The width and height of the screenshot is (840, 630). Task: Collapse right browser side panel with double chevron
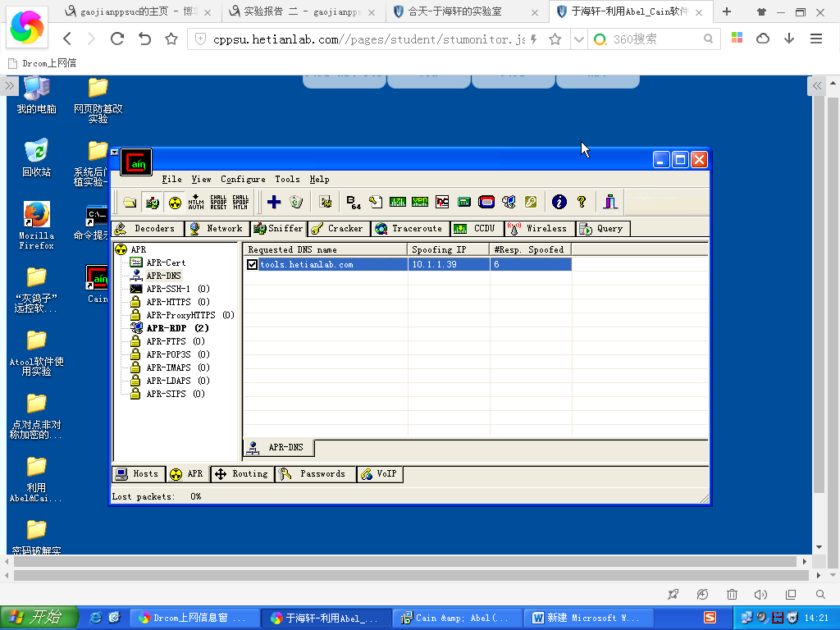[817, 85]
